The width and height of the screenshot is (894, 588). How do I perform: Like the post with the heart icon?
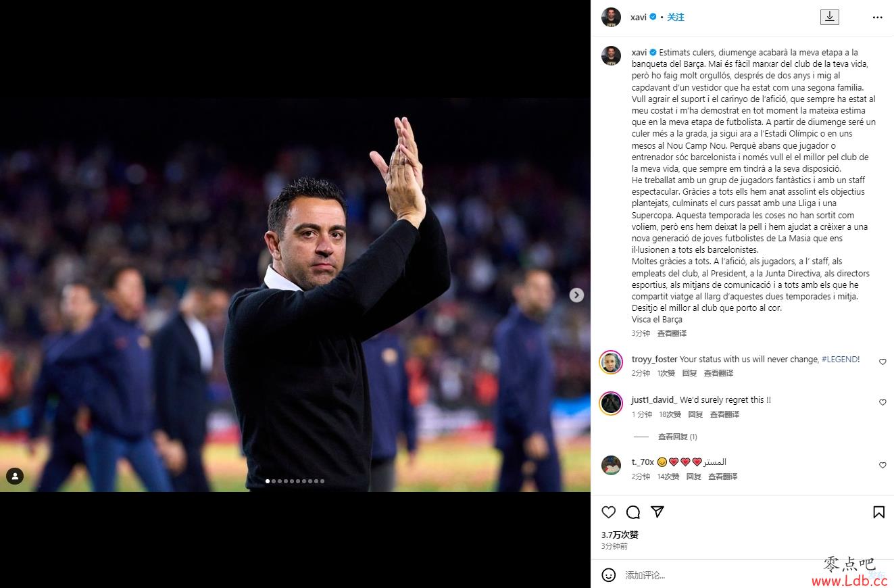click(x=609, y=512)
